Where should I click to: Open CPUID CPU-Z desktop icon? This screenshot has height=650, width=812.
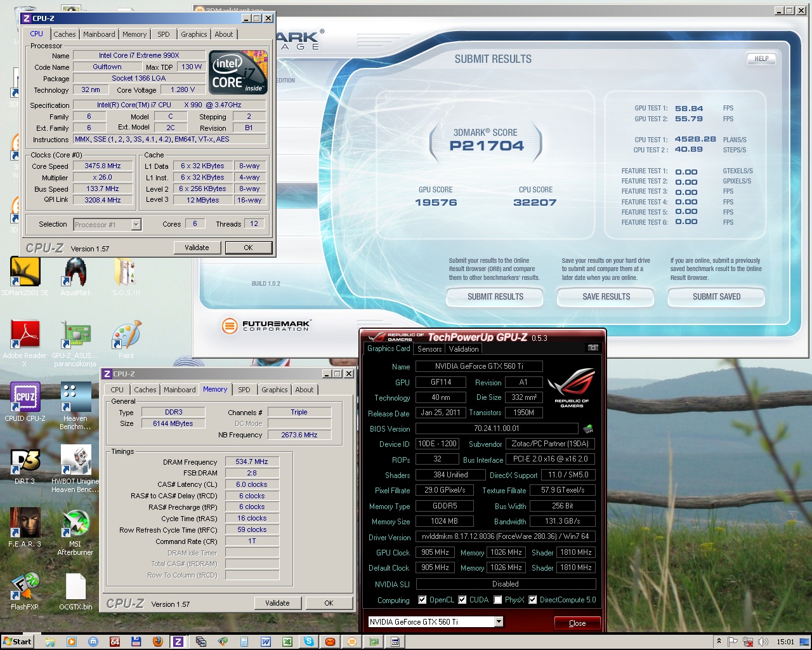[25, 398]
